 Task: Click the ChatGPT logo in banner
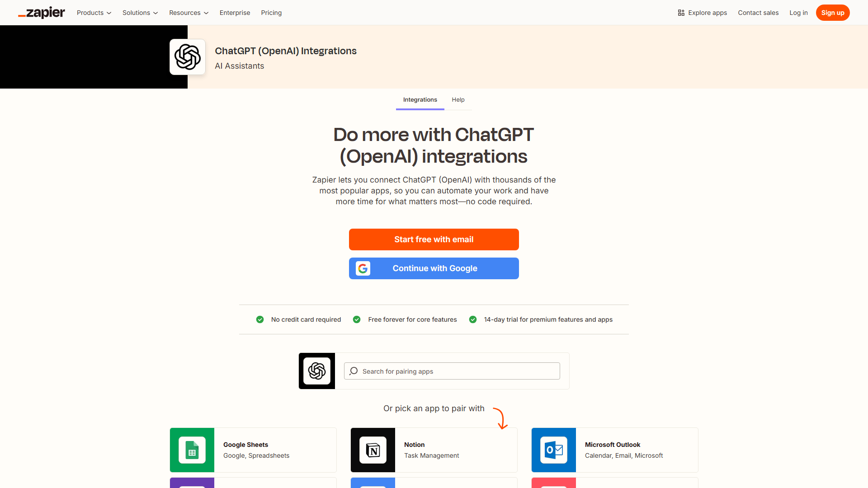188,57
